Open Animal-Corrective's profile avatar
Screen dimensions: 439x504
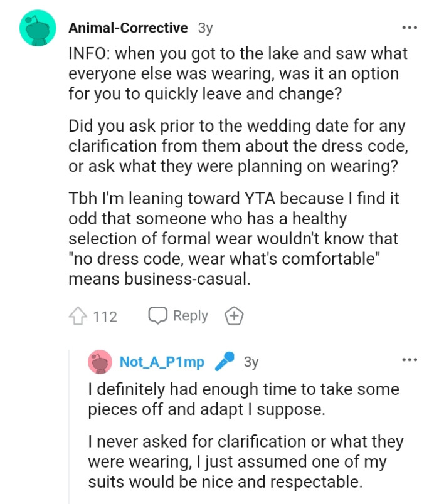(38, 28)
